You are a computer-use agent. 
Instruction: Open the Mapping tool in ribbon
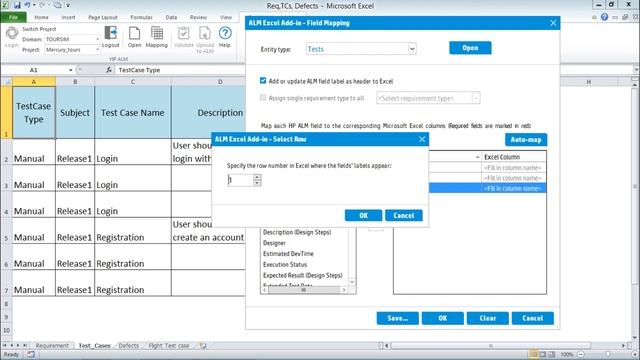[157, 37]
